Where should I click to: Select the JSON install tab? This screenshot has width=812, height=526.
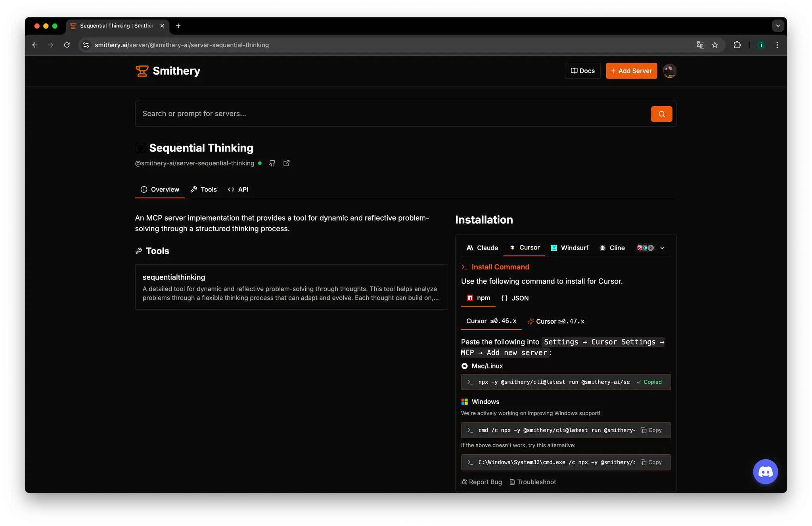click(515, 298)
